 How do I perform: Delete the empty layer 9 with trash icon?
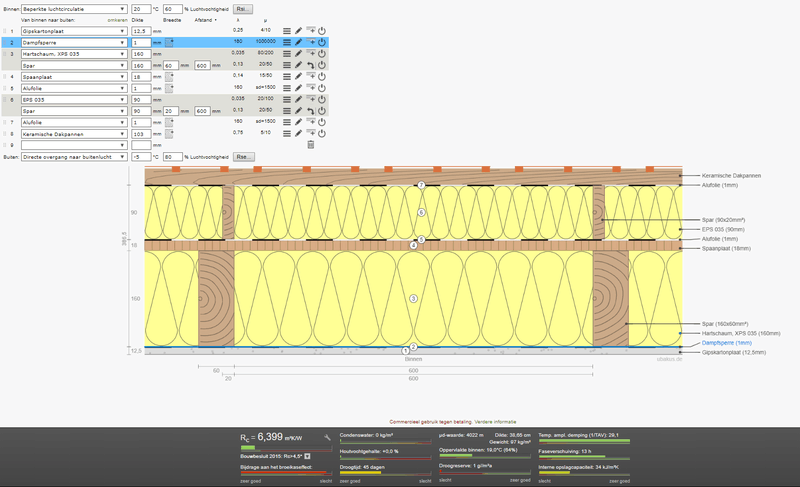coord(310,144)
